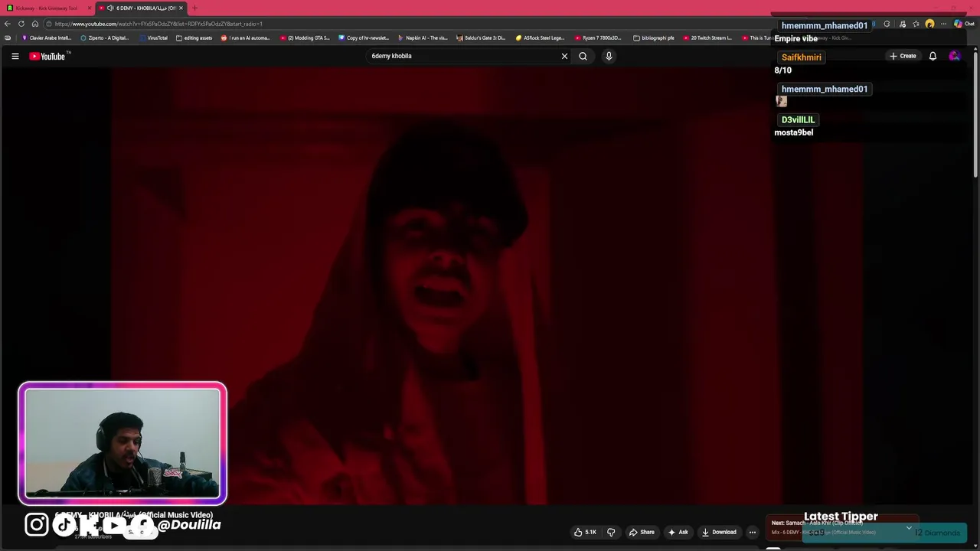Open the browser home page

34,24
